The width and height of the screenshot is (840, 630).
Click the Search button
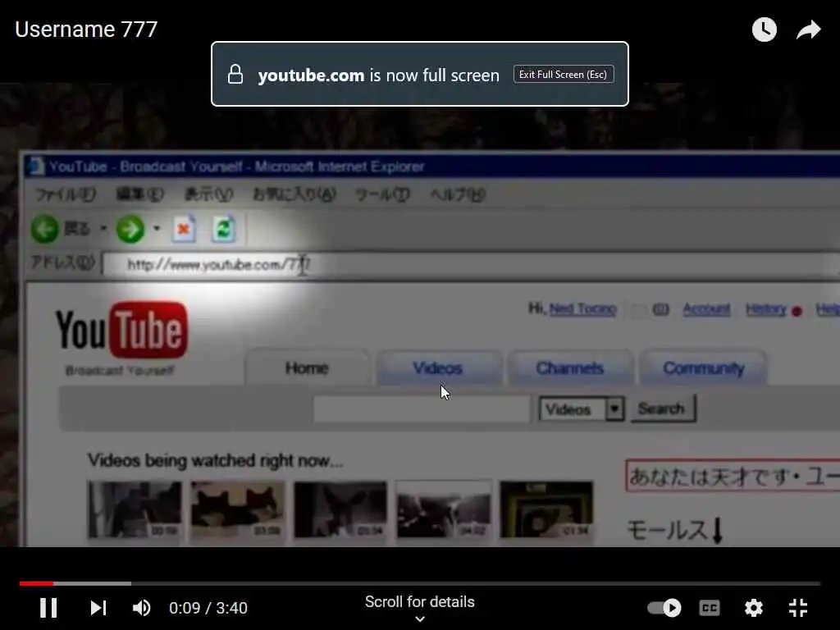(663, 409)
